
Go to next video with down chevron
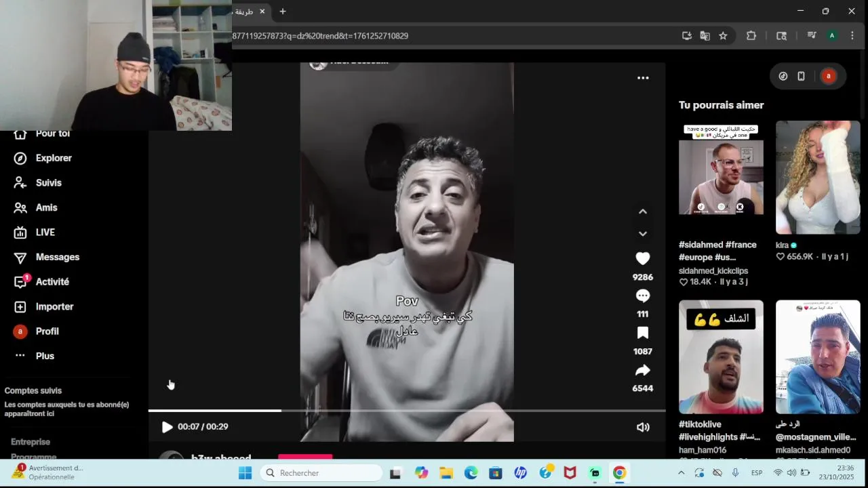[x=643, y=234]
